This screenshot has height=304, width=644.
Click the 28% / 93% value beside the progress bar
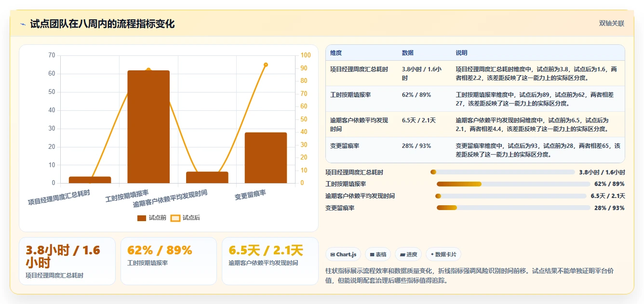tap(609, 208)
